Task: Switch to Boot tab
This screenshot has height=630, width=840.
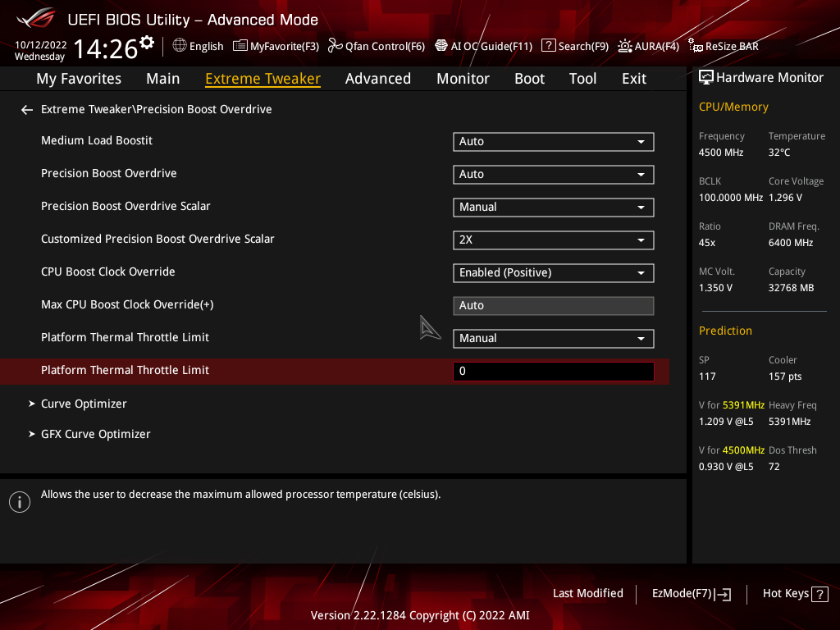Action: pos(529,79)
